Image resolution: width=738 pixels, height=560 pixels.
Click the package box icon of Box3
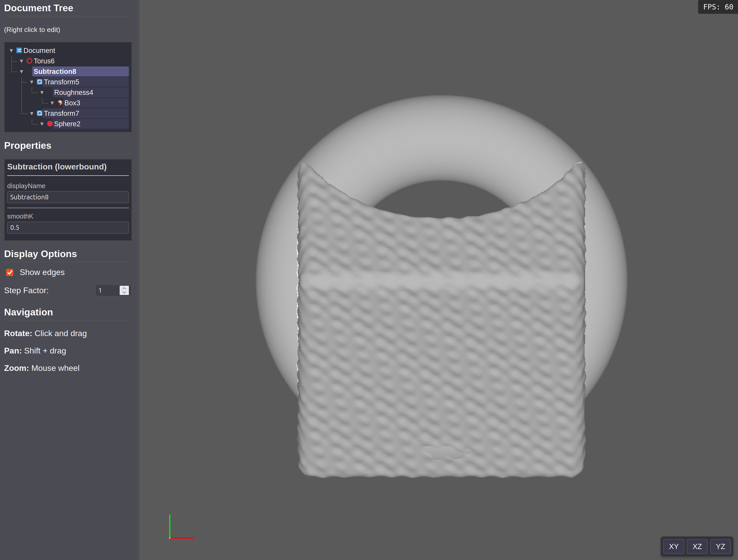[x=60, y=103]
